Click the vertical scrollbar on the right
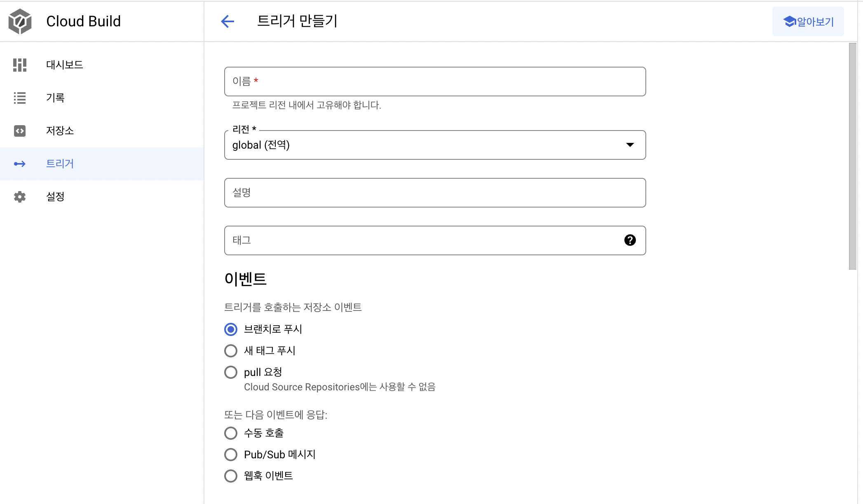 point(853,156)
